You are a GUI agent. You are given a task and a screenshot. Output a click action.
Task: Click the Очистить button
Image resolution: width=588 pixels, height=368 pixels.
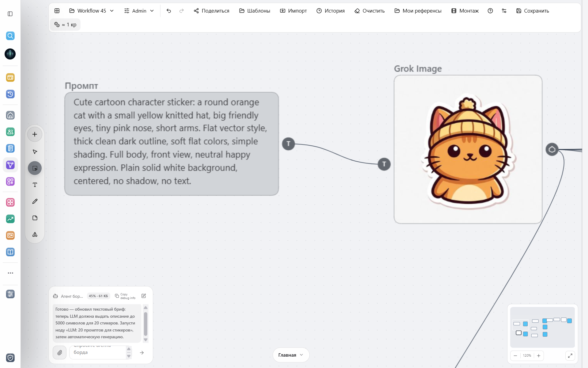(x=370, y=11)
